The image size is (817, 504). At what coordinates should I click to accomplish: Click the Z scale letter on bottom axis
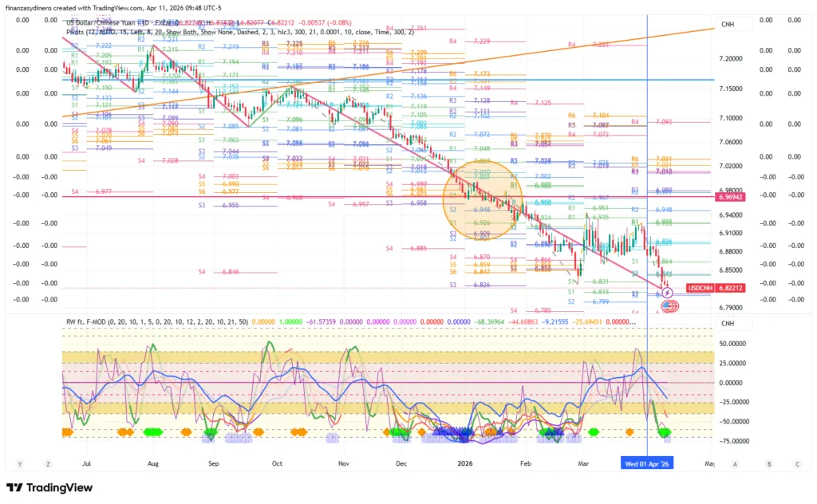[49, 463]
